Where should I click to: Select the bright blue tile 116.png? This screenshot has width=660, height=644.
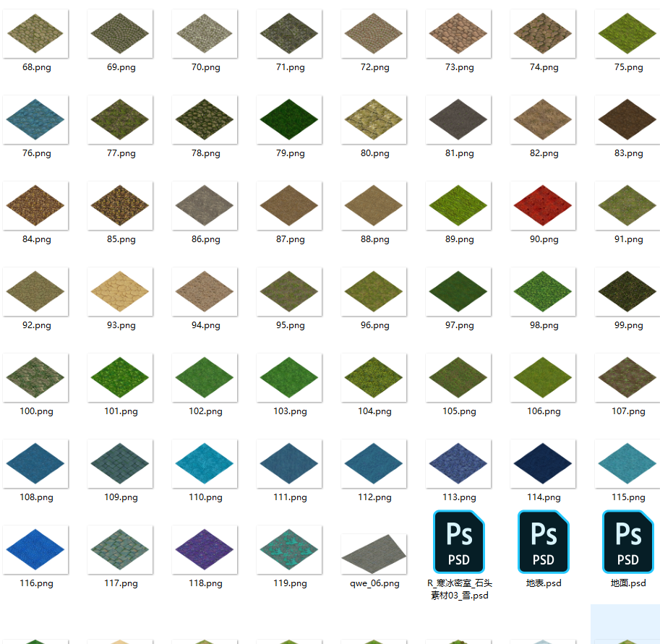coord(36,549)
